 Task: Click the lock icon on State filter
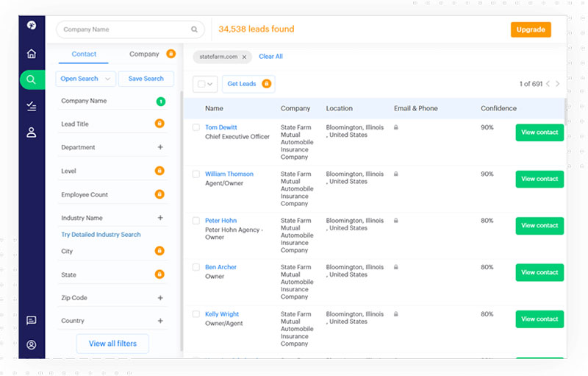point(159,274)
